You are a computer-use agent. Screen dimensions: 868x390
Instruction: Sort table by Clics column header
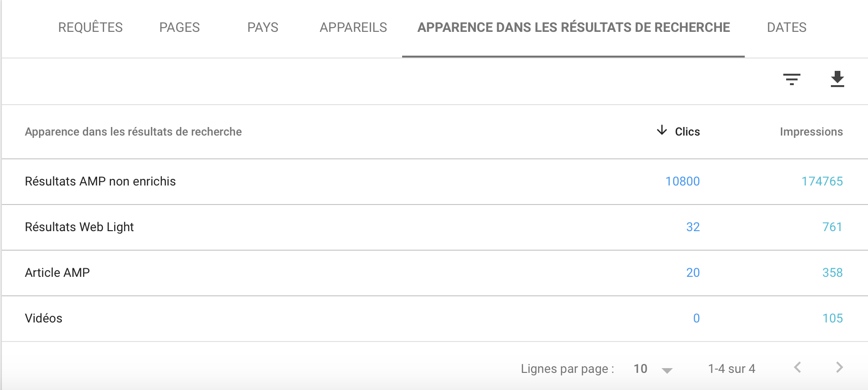(x=687, y=132)
